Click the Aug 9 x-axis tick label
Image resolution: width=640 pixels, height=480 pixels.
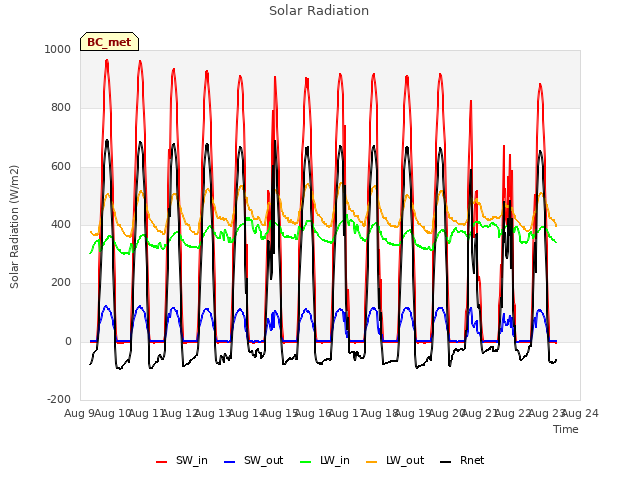pos(79,413)
